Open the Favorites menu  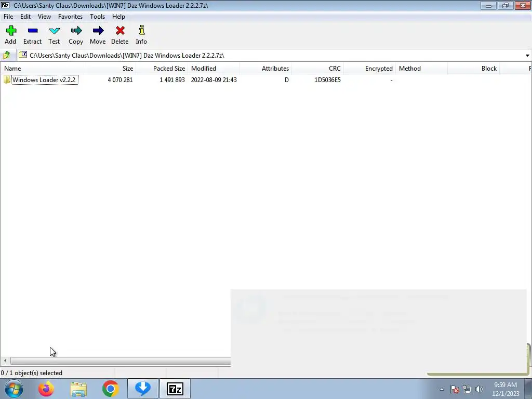click(x=70, y=16)
